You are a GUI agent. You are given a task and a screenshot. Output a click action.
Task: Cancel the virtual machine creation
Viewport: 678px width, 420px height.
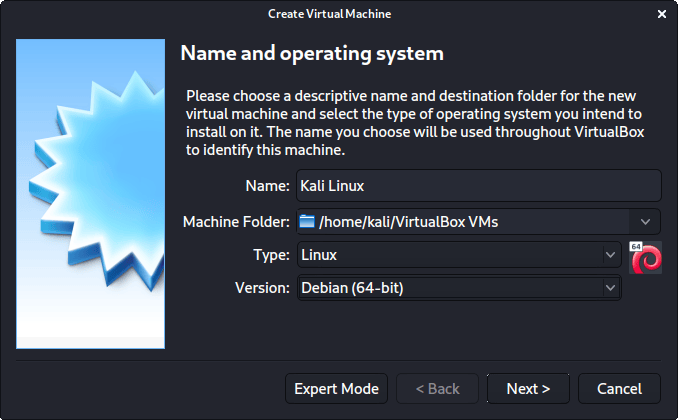click(618, 388)
